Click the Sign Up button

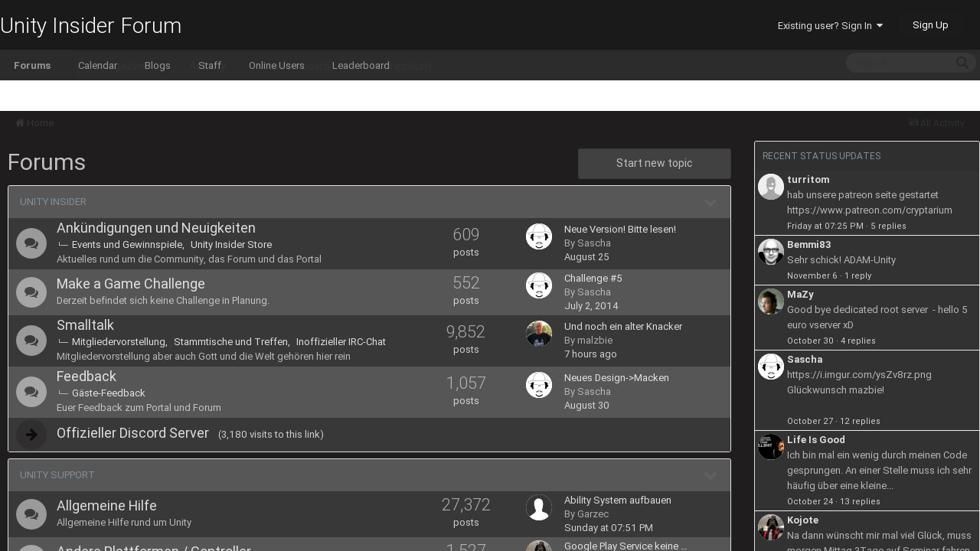click(x=930, y=25)
